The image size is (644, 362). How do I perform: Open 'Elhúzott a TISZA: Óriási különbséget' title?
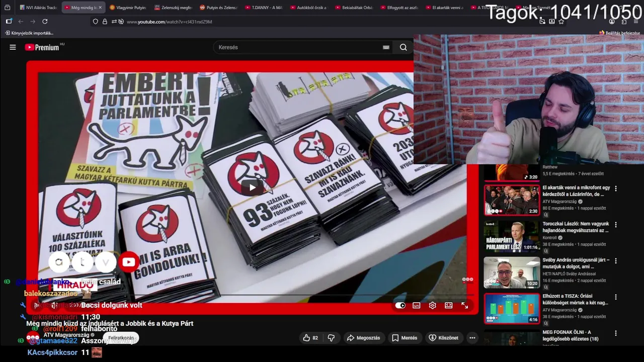(576, 299)
